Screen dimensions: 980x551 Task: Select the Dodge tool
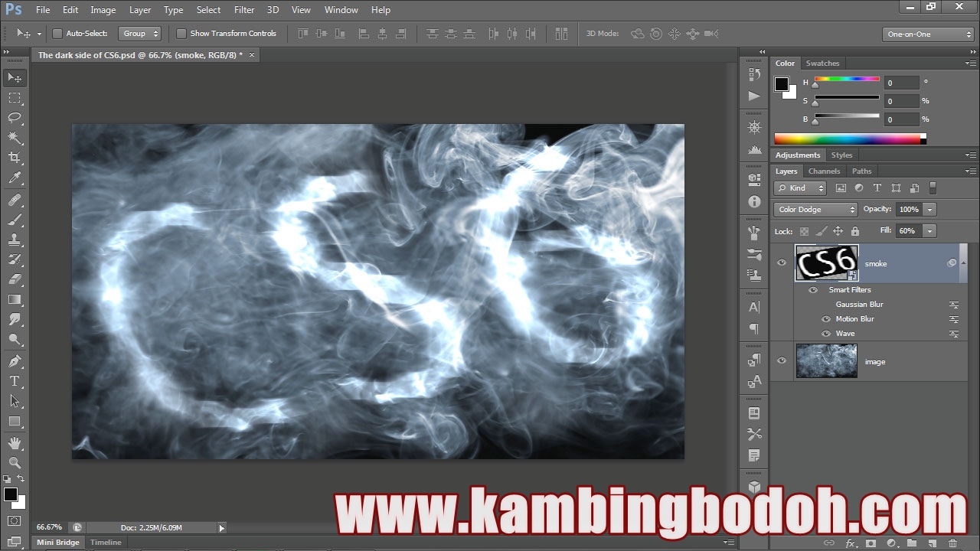tap(15, 339)
